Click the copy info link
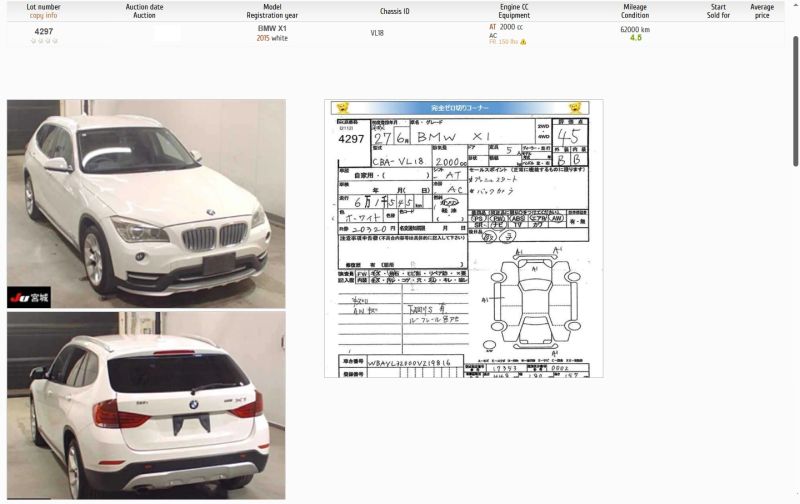Screen dimensions: 800x504 point(43,15)
